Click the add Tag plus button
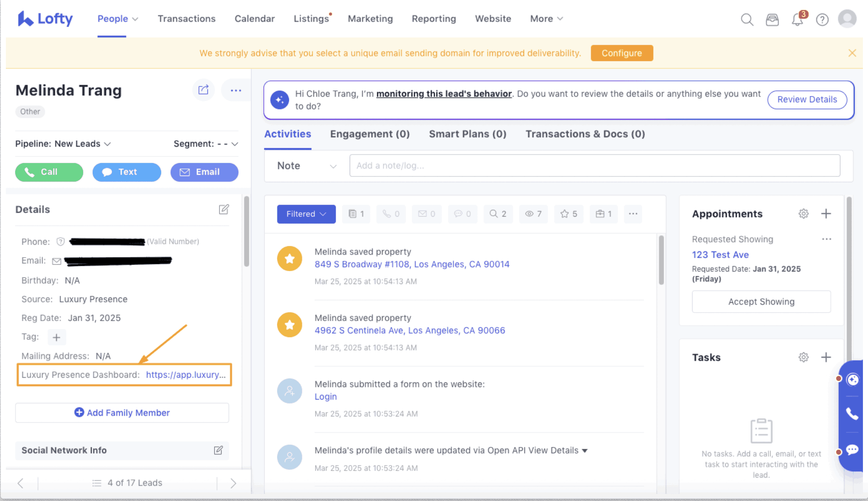 (57, 337)
